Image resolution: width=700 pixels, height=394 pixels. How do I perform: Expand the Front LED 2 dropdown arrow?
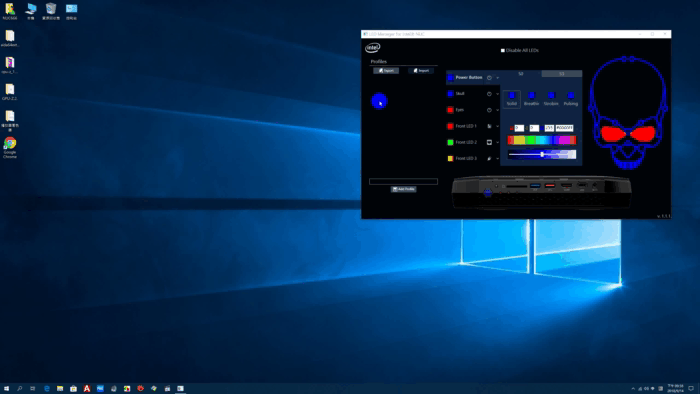pyautogui.click(x=497, y=142)
